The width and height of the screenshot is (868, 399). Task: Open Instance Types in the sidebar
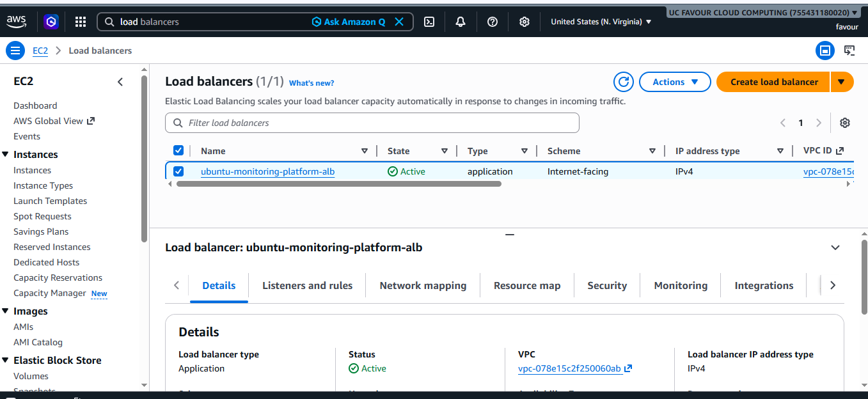coord(43,185)
